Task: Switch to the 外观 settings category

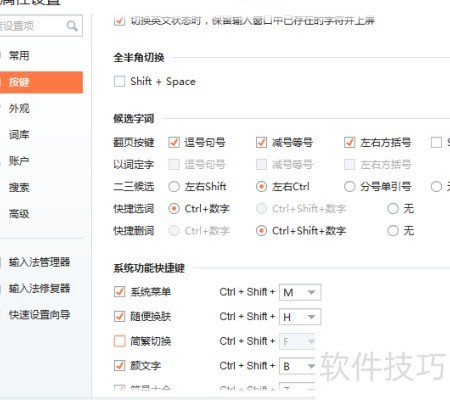Action: tap(19, 108)
